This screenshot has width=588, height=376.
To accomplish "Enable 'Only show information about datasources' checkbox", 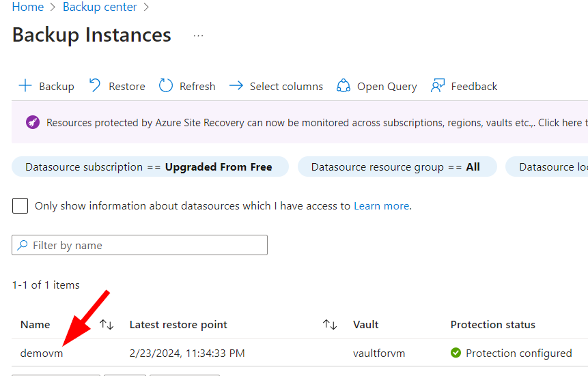I will [20, 205].
